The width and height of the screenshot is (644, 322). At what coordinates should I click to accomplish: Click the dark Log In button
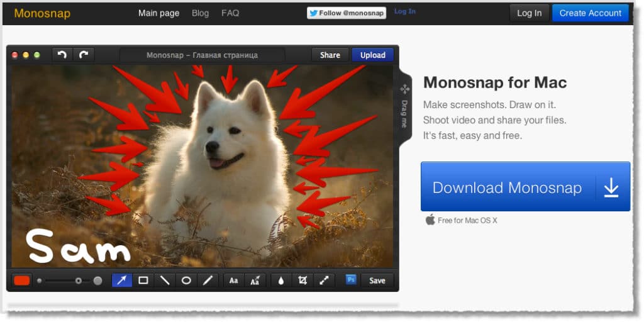pyautogui.click(x=530, y=13)
